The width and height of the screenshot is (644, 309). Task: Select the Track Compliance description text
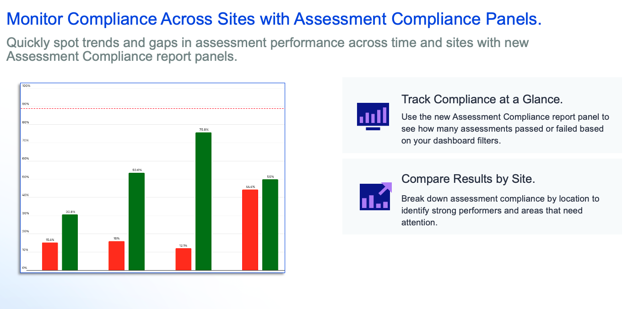coord(505,129)
